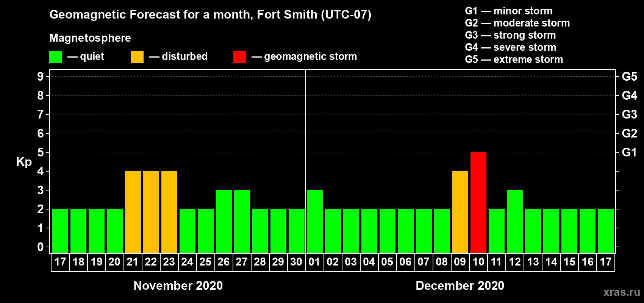Click date cell '16' in December

coord(588,262)
